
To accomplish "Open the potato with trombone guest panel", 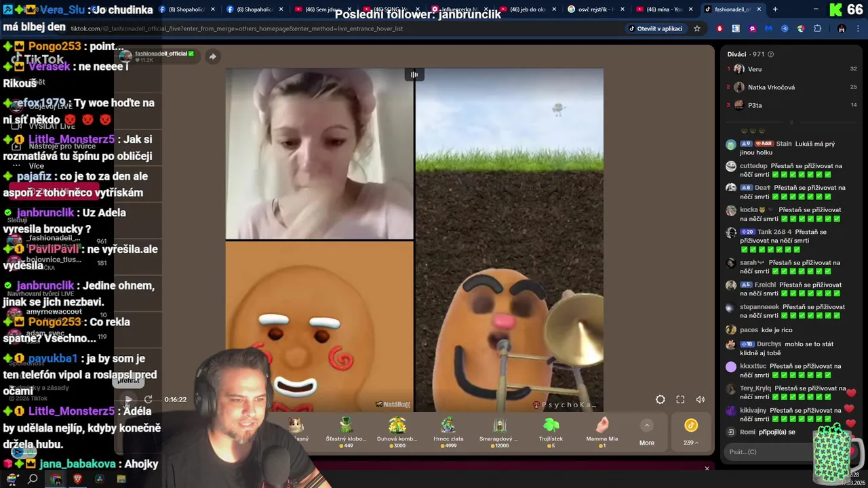I will point(509,240).
